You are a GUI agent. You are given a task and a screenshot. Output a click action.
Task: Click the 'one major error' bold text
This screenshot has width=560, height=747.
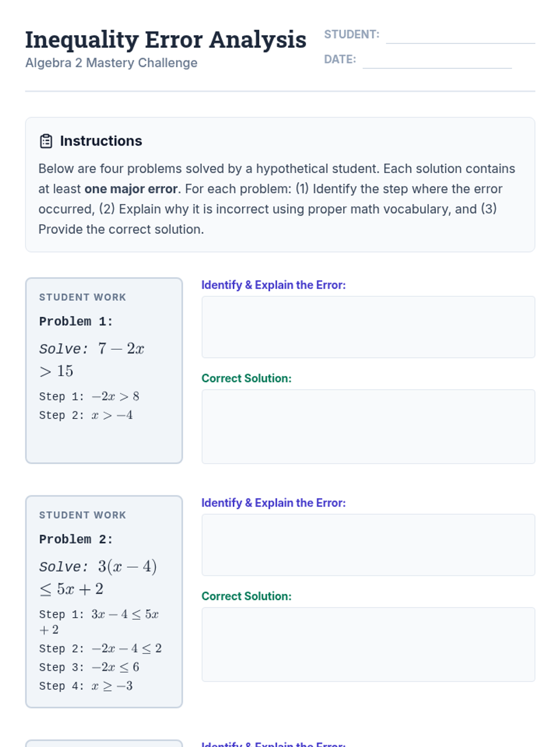point(131,189)
